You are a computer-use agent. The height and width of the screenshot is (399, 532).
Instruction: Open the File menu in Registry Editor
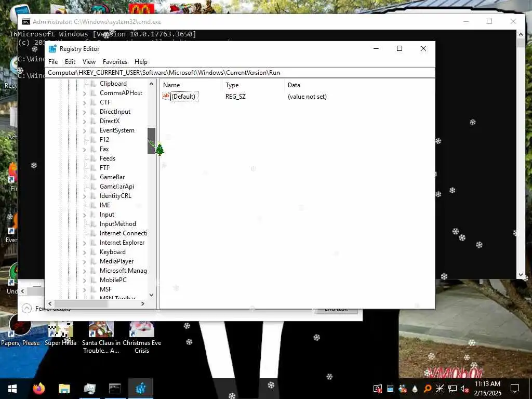tap(53, 62)
